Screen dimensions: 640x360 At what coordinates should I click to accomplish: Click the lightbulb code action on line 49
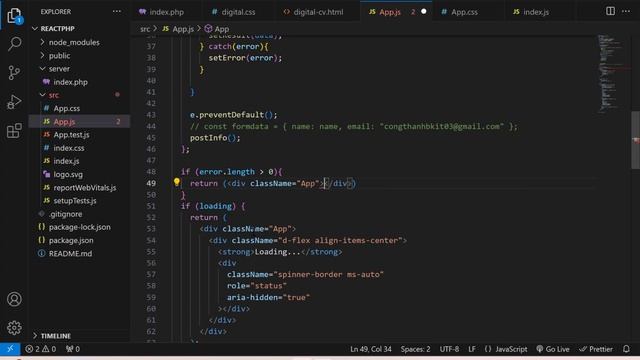(176, 182)
